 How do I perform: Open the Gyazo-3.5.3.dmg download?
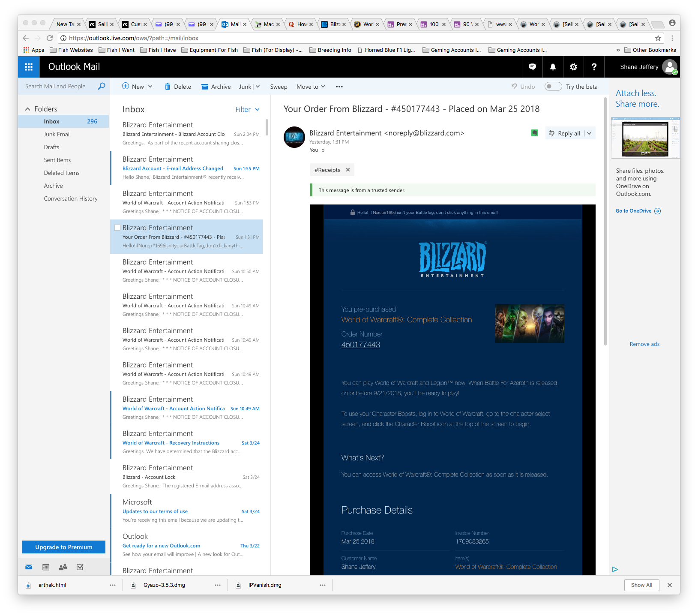165,585
